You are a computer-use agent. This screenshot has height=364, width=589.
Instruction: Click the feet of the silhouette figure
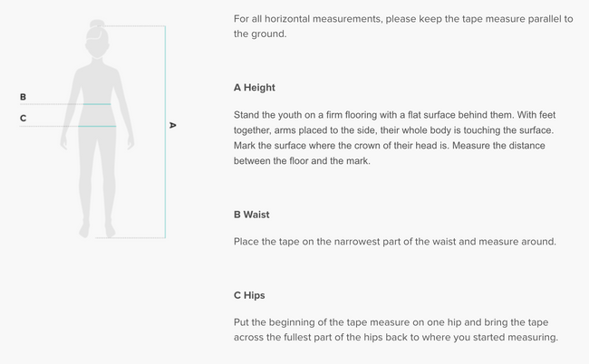(96, 230)
